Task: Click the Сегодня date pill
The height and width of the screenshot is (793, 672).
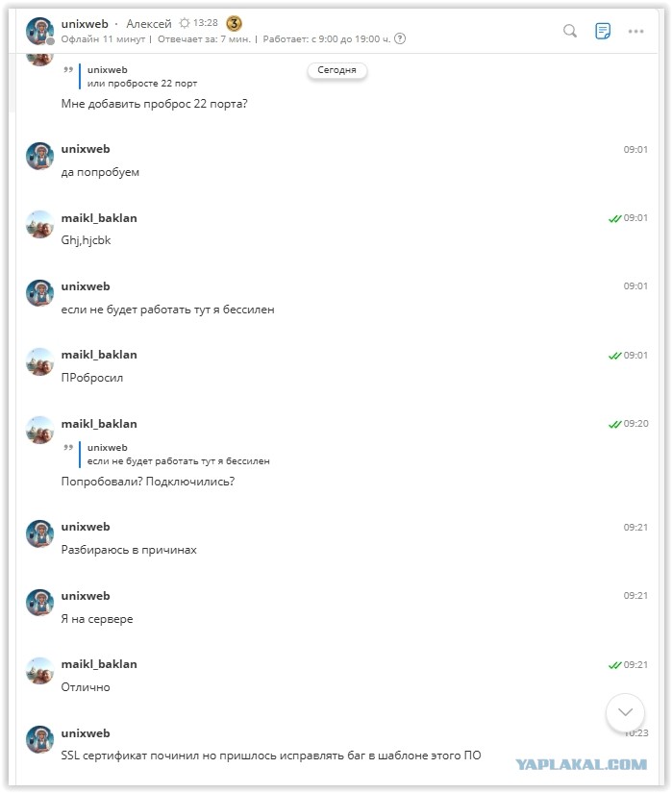Action: [336, 70]
